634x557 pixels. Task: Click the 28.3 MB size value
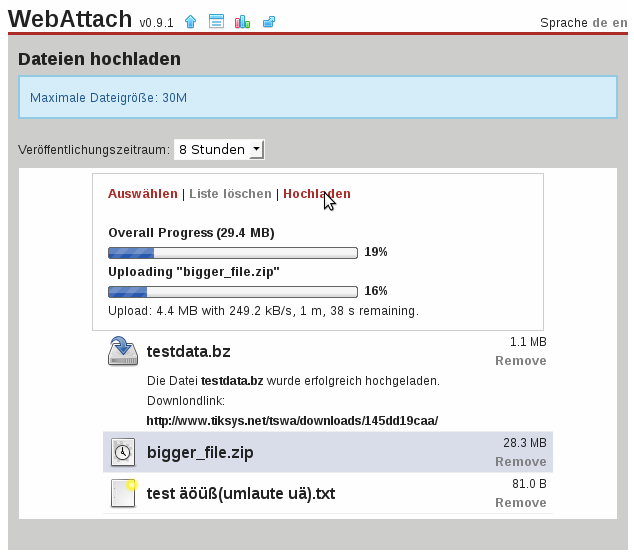[525, 443]
